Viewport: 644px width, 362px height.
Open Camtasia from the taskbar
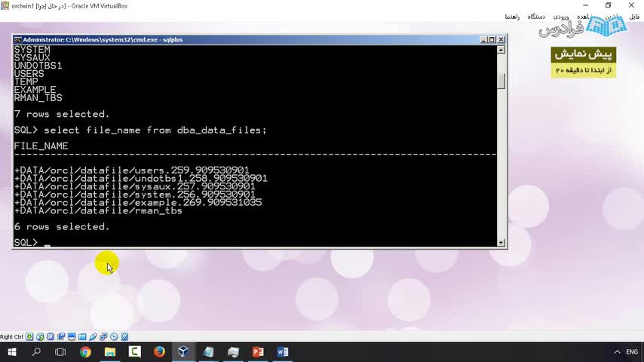135,352
